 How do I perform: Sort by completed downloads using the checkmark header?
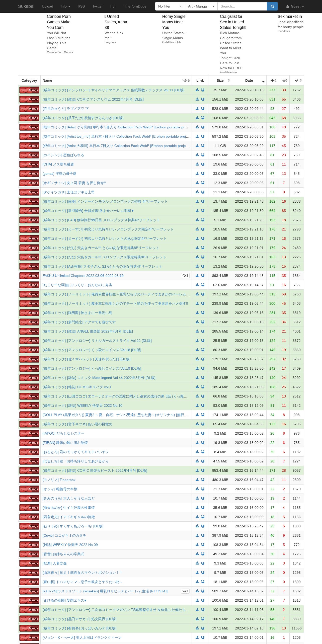coord(297,80)
